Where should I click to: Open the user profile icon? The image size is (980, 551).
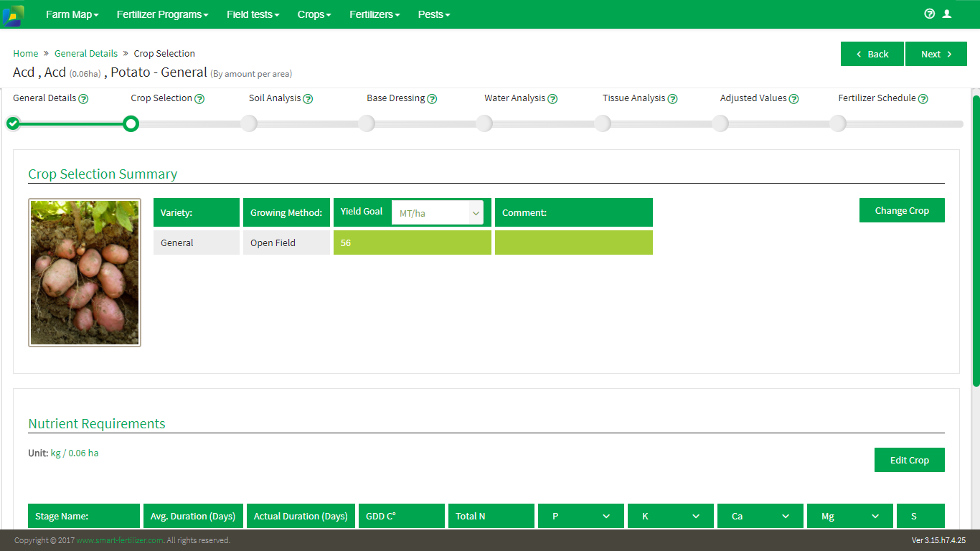click(947, 14)
